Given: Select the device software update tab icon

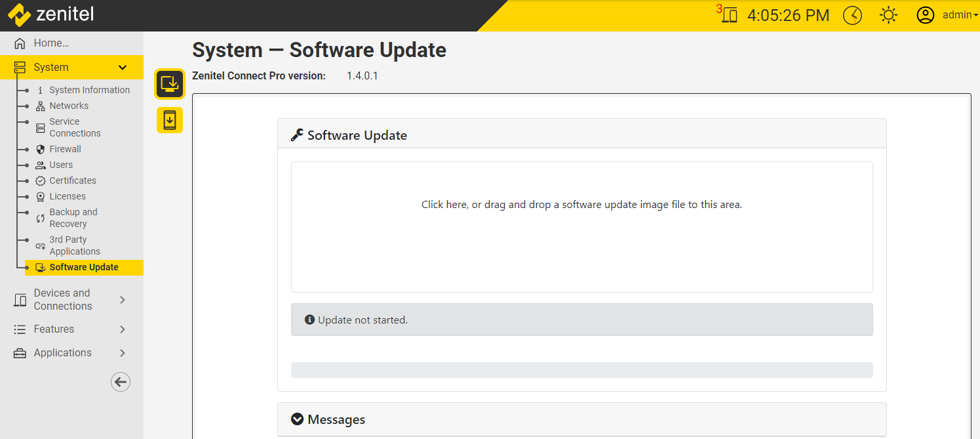Looking at the screenshot, I should (x=170, y=120).
